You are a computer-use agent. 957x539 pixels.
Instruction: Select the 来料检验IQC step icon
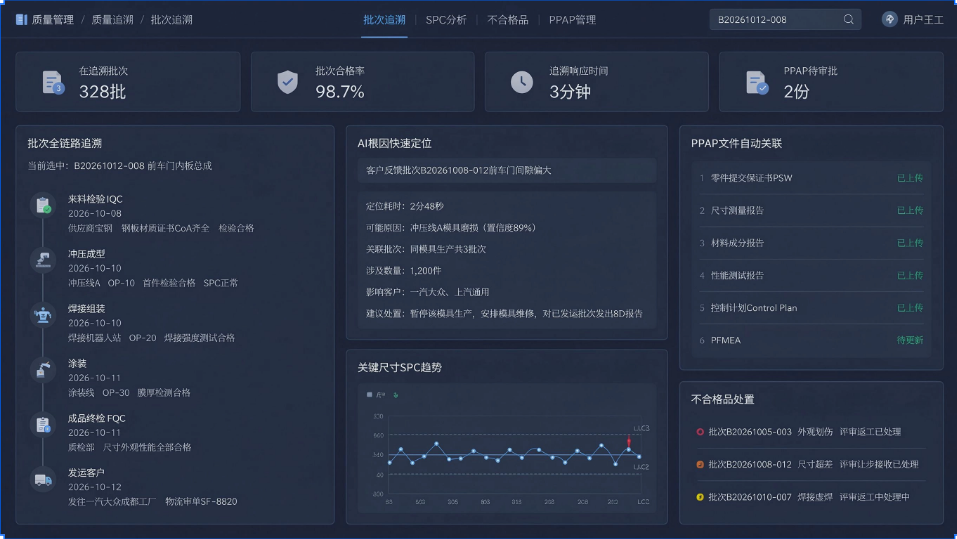coord(43,205)
